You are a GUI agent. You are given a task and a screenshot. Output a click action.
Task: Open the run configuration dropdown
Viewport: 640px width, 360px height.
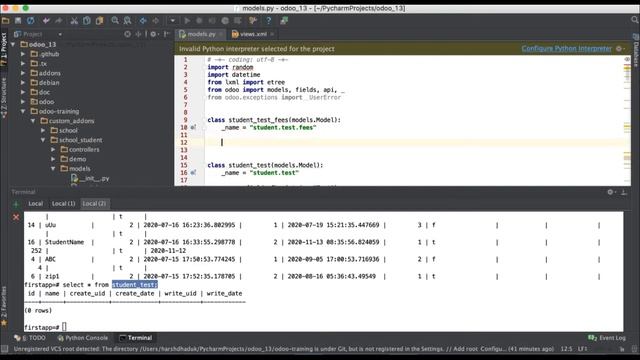tap(173, 20)
